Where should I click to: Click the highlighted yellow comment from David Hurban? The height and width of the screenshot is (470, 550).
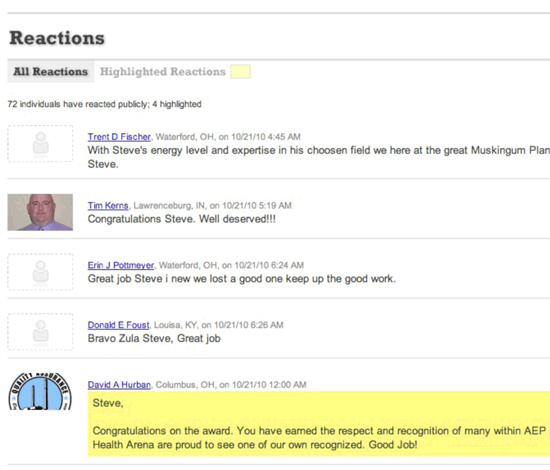tap(319, 424)
